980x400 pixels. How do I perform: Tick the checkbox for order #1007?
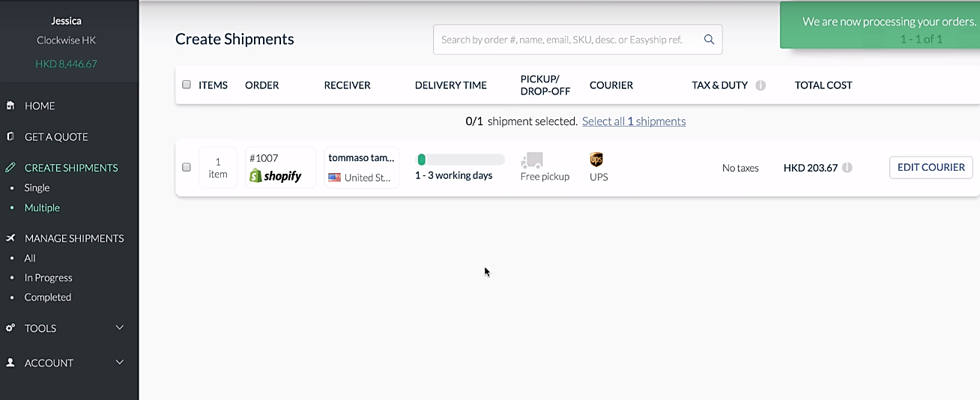187,167
